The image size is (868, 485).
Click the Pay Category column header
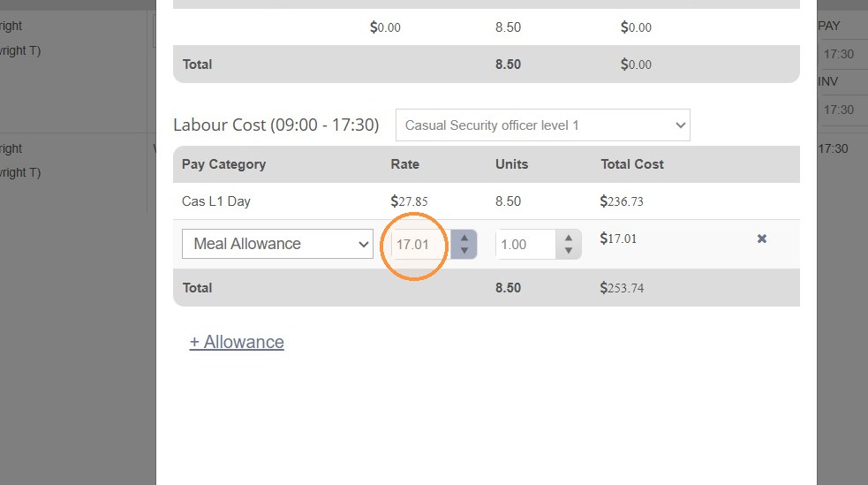223,164
